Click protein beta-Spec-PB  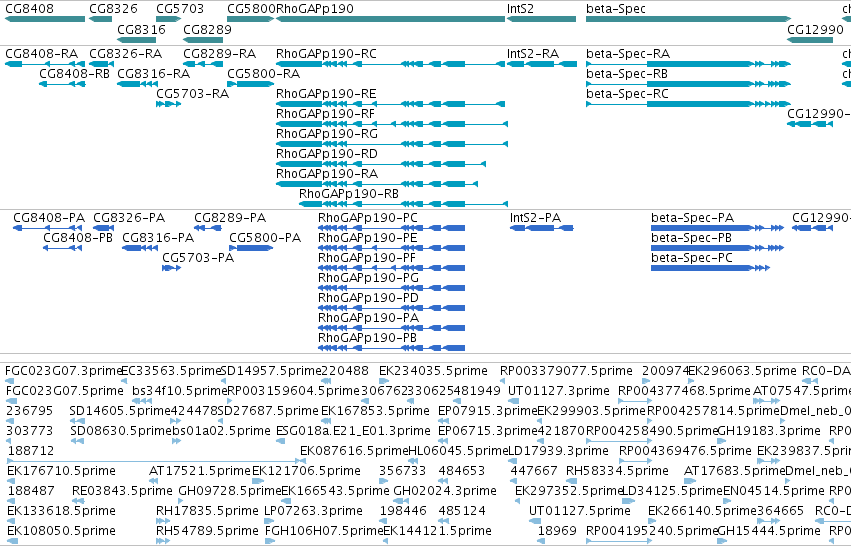717,248
